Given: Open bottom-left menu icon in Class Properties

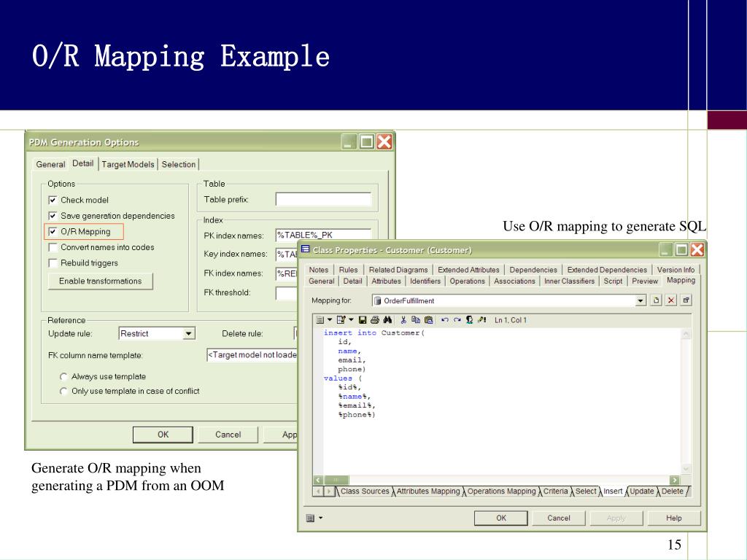Looking at the screenshot, I should [x=311, y=518].
